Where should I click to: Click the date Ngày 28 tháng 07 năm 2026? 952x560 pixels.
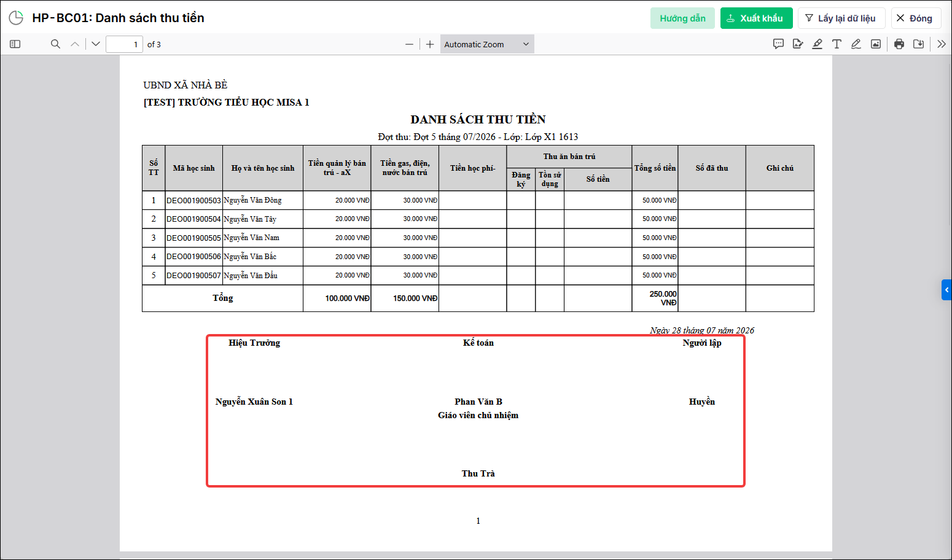(702, 330)
